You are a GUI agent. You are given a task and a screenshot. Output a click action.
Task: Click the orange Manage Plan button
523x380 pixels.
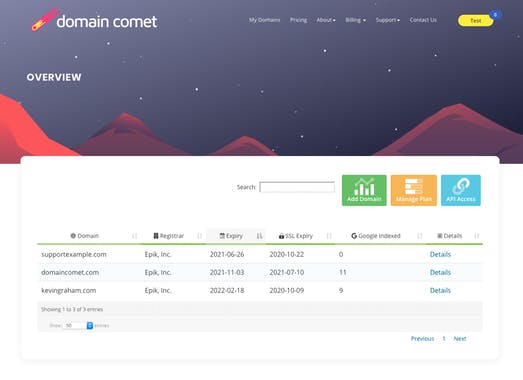point(414,191)
